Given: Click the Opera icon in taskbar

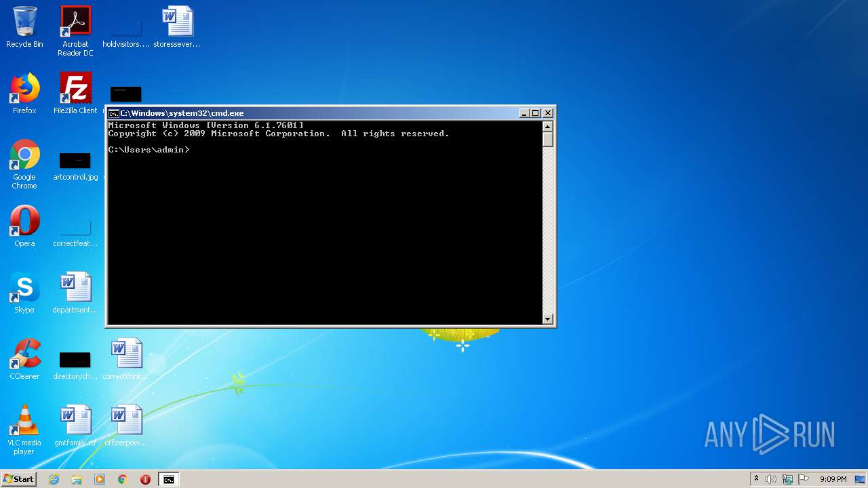Looking at the screenshot, I should (145, 479).
